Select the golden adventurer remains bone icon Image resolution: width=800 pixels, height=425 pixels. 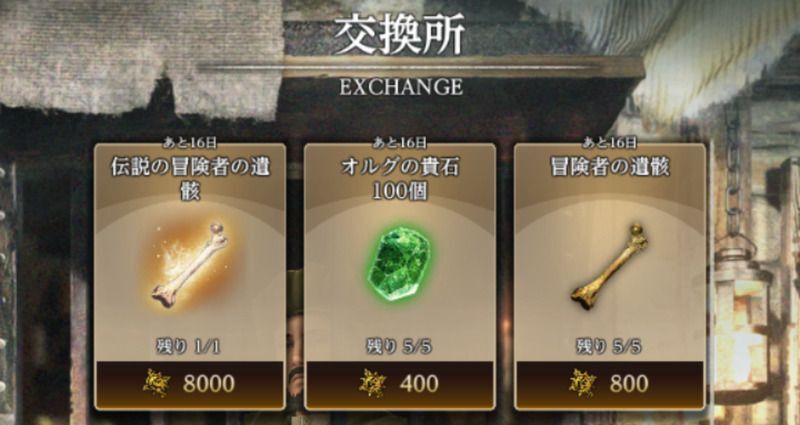click(x=609, y=266)
